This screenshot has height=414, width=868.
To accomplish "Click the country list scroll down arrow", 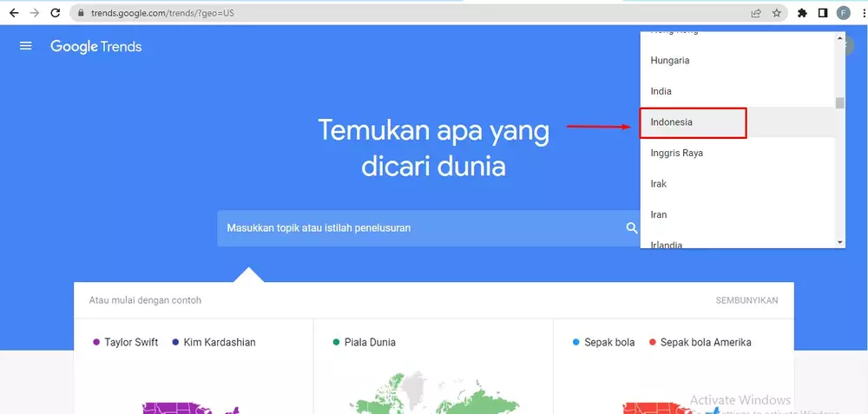I will tap(840, 242).
